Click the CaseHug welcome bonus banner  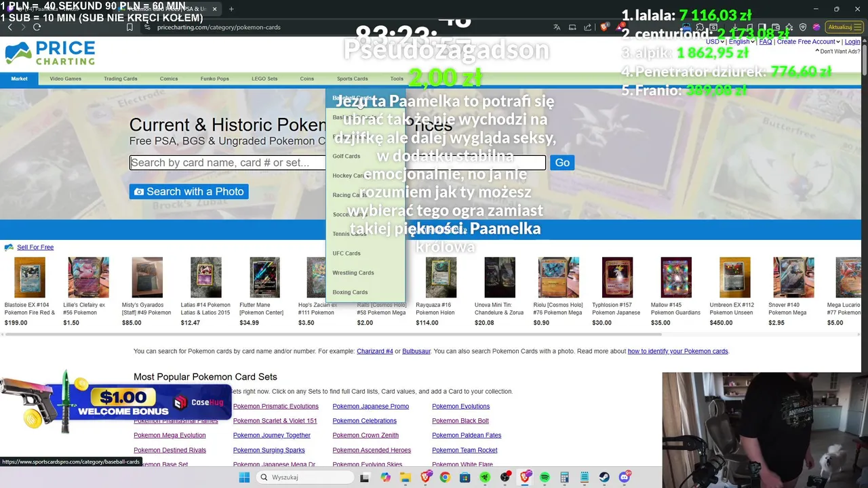coord(117,402)
